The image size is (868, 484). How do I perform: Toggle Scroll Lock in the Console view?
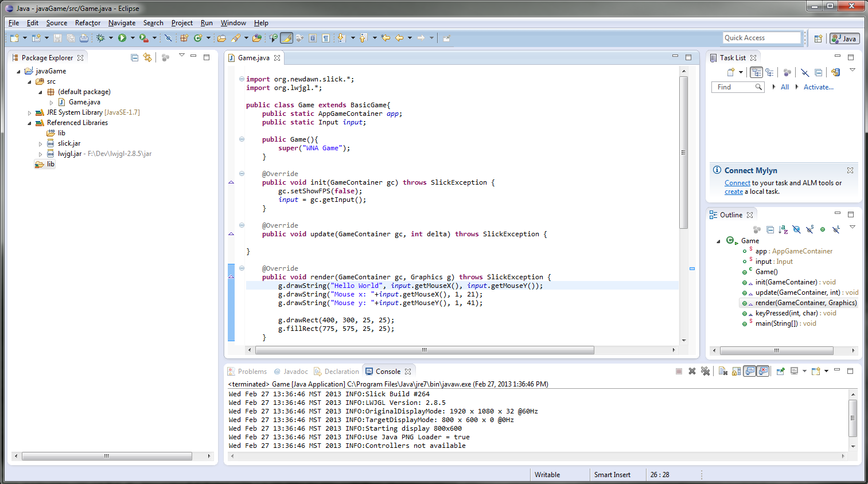click(735, 371)
